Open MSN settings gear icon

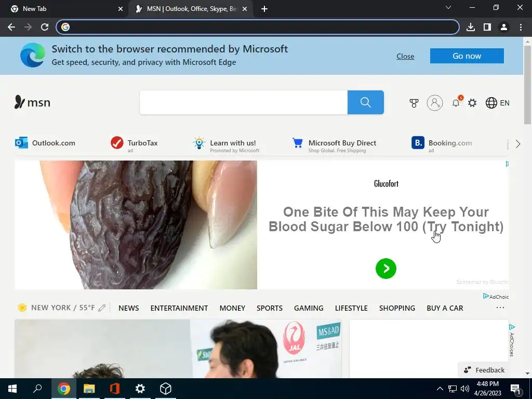(x=472, y=103)
